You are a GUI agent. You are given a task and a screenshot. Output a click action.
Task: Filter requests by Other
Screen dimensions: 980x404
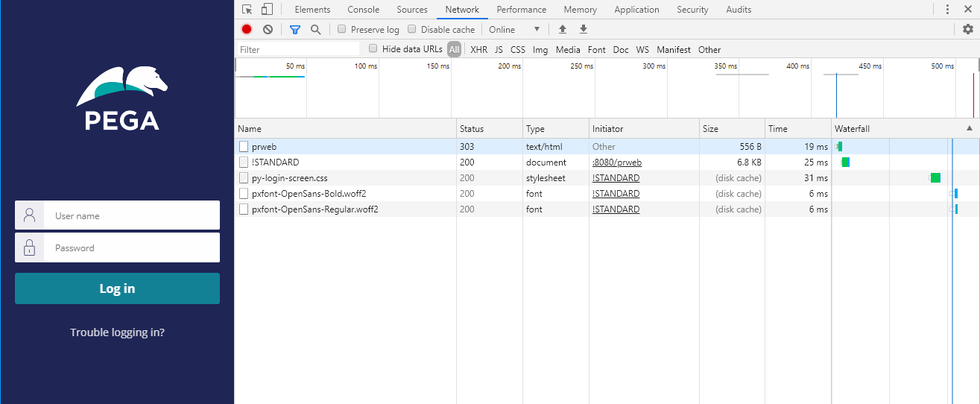(x=709, y=50)
